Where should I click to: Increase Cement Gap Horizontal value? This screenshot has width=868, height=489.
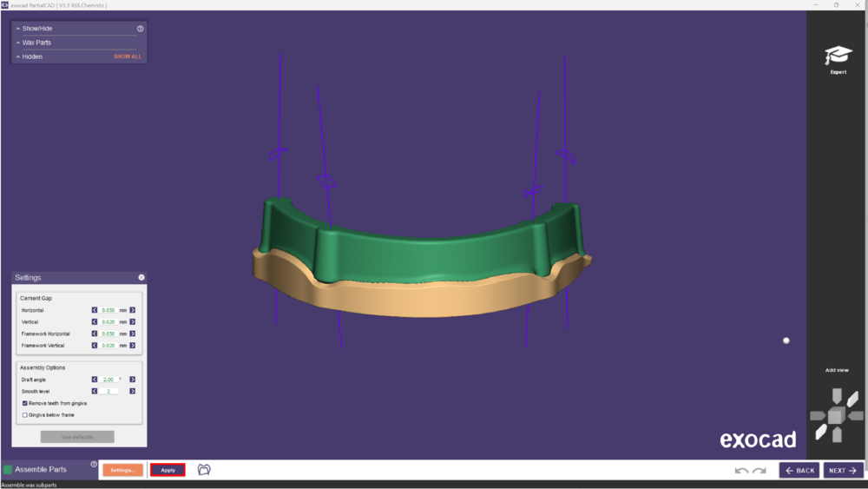point(132,310)
